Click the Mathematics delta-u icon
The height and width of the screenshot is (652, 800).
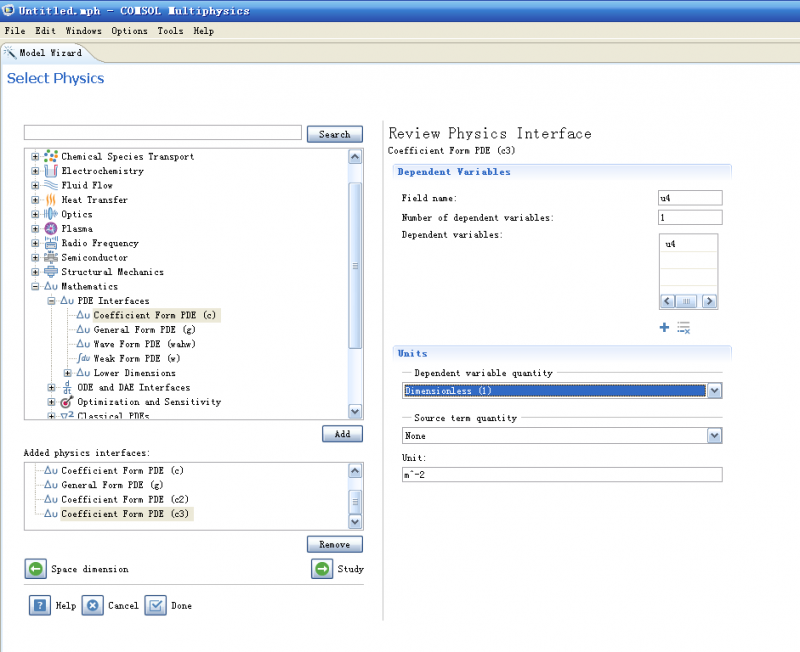point(51,286)
